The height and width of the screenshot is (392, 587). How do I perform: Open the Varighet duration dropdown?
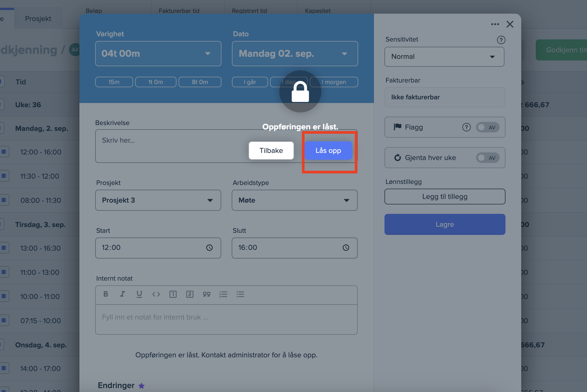coord(158,54)
